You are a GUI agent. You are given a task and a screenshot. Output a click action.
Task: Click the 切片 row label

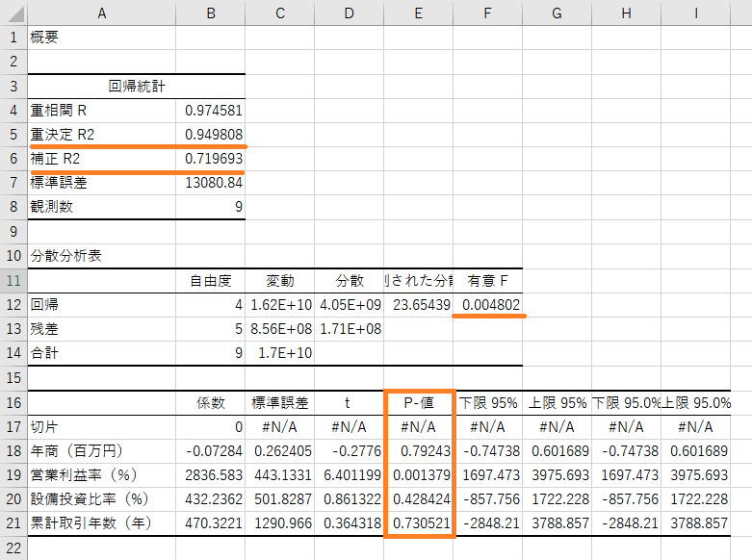tap(44, 426)
